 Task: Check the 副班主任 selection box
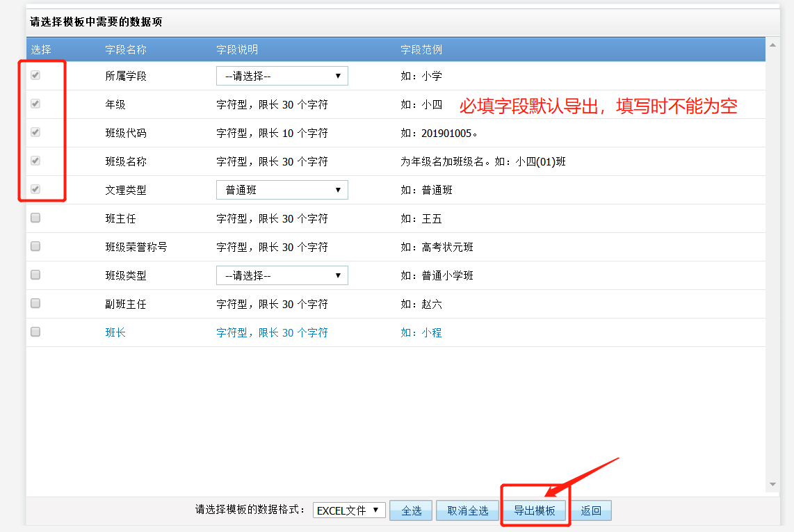point(35,303)
